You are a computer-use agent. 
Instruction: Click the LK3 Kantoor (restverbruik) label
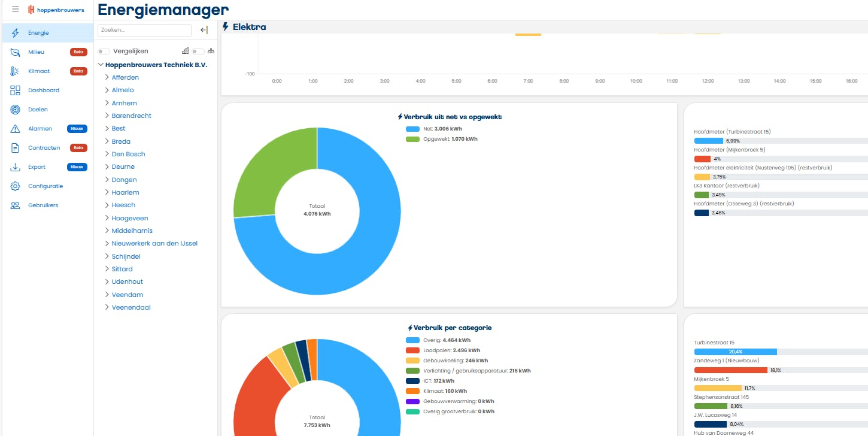[x=727, y=186]
